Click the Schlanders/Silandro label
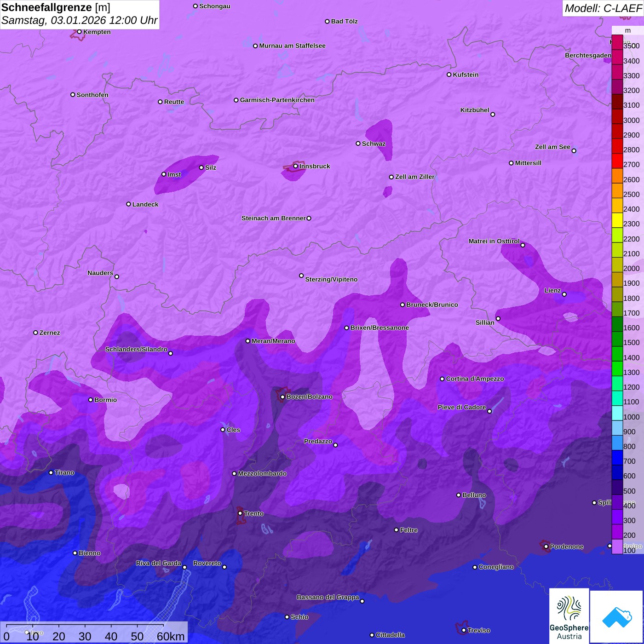644x644 pixels. click(136, 349)
